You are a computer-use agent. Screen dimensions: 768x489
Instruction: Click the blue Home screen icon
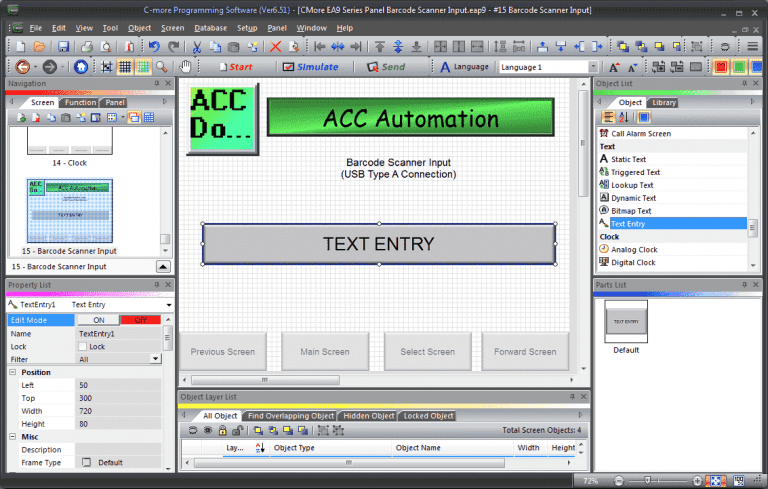click(80, 67)
